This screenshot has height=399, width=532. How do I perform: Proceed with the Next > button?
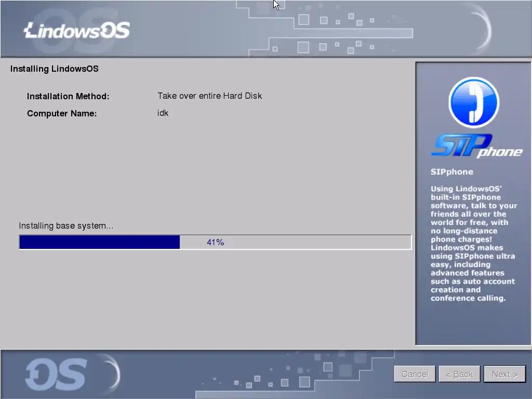(504, 374)
